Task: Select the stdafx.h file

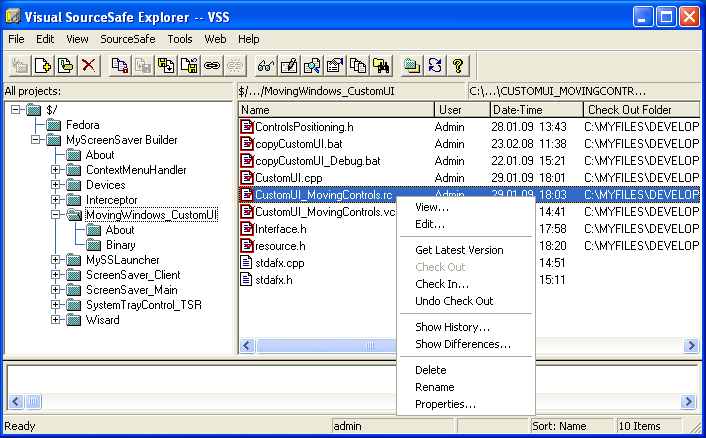Action: [274, 280]
